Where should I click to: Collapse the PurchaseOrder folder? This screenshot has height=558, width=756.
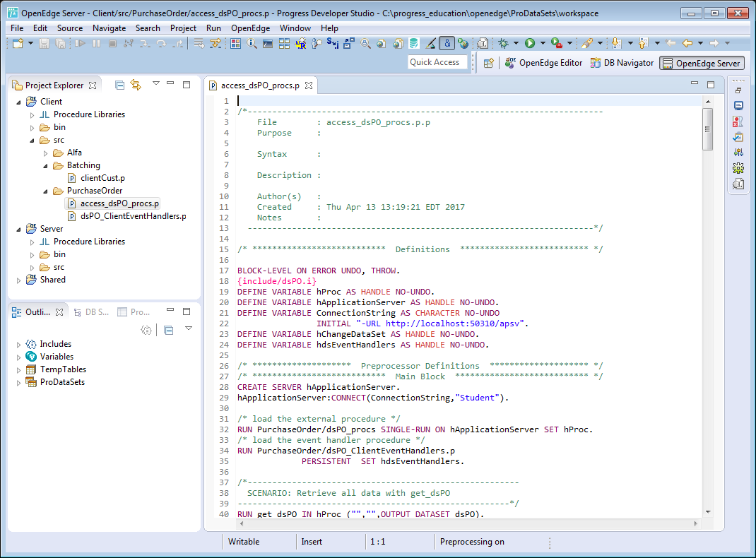click(x=46, y=191)
